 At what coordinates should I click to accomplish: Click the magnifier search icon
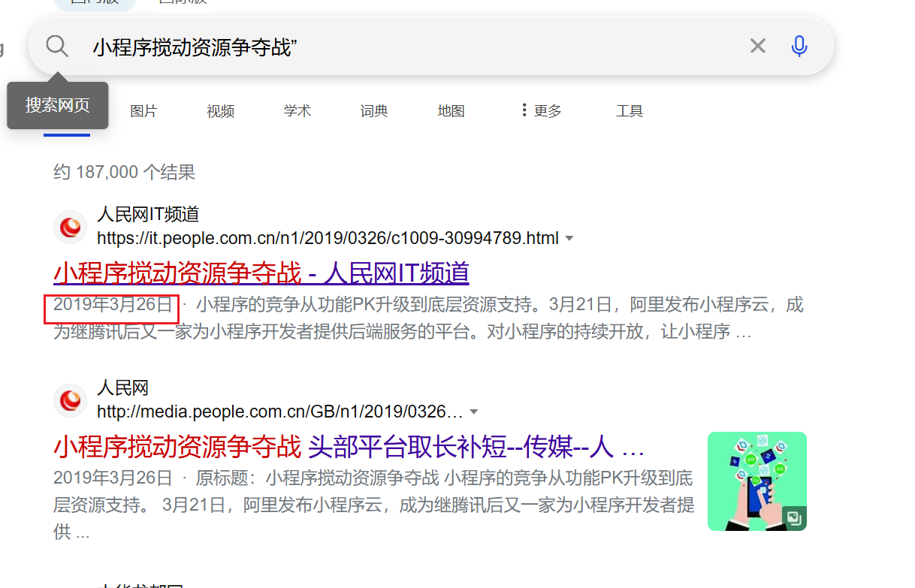[x=57, y=47]
